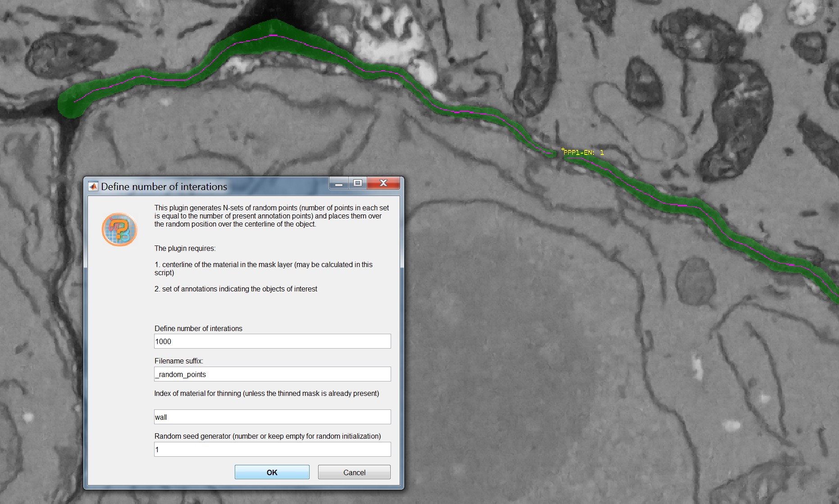Click the yellow cross annotation marker

coord(563,149)
